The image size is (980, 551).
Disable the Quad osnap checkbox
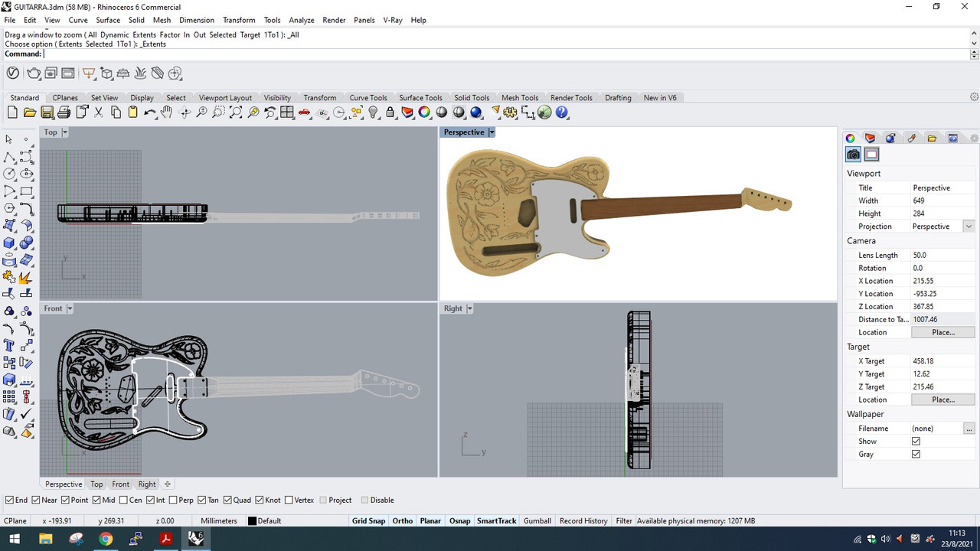[227, 500]
